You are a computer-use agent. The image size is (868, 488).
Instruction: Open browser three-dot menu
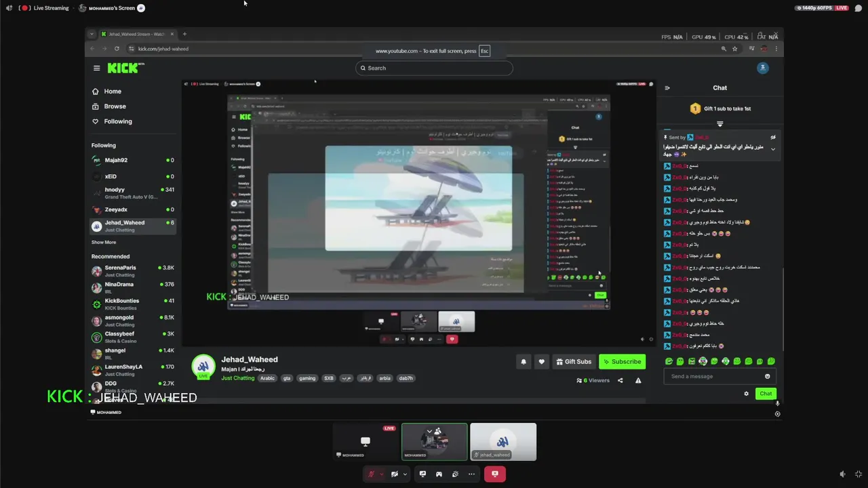(776, 49)
